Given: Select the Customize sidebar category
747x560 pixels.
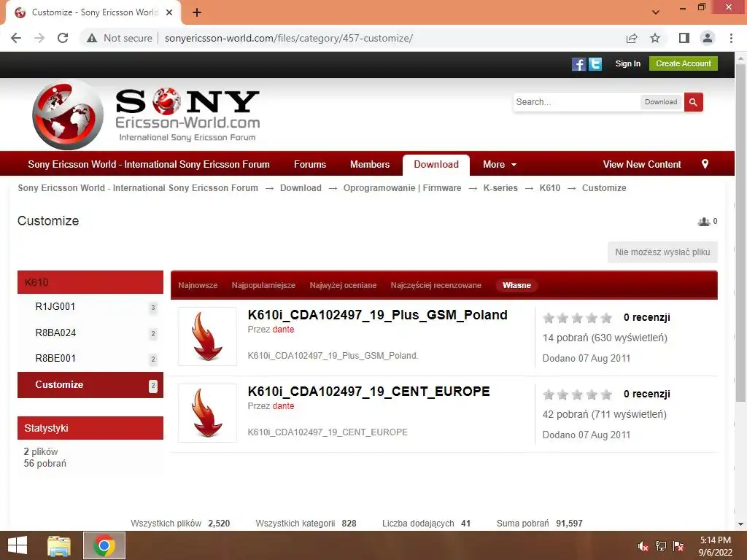Looking at the screenshot, I should coord(90,385).
